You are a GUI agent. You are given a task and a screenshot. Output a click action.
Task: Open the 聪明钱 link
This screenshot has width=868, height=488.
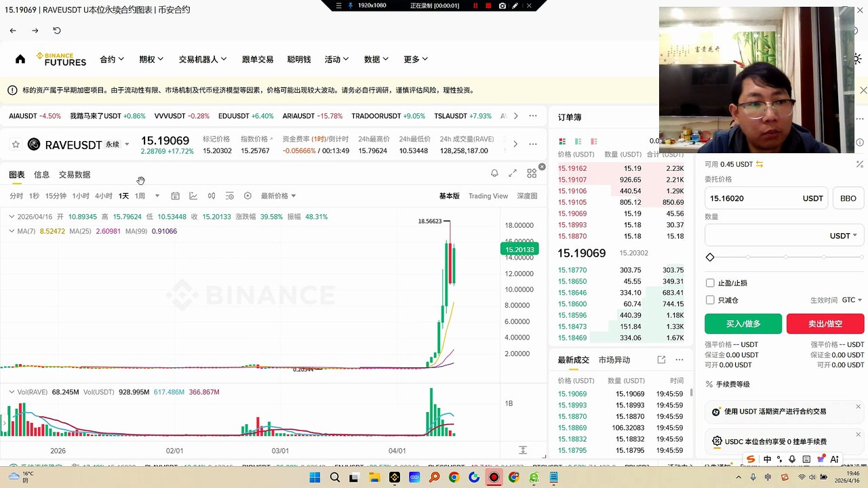click(x=299, y=59)
